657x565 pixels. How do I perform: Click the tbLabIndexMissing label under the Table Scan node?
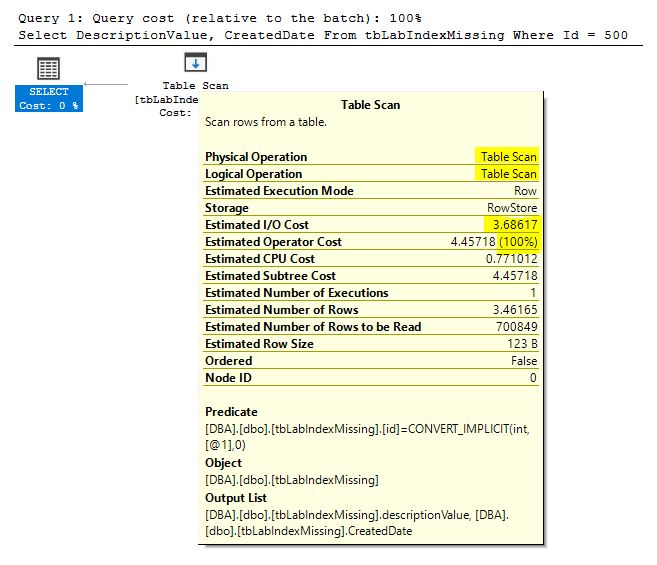(167, 99)
